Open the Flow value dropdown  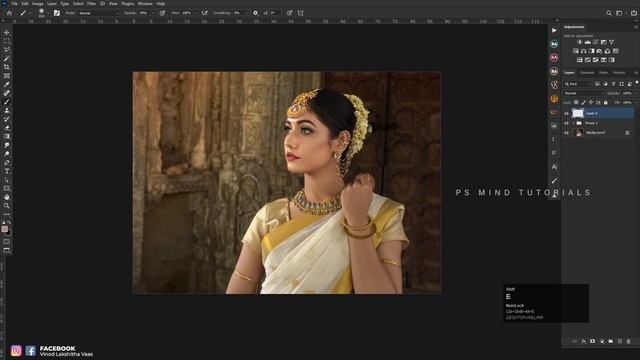[196, 13]
